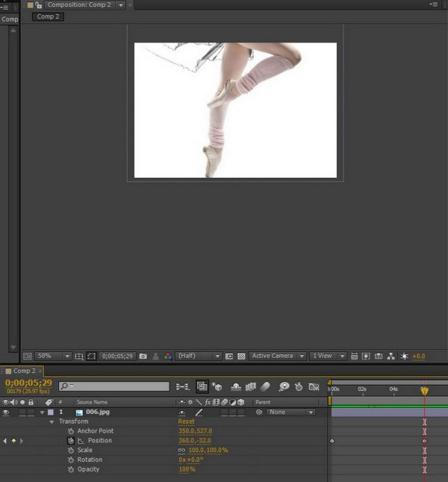Enable motion blur in timeline toolbar
448x482 pixels.
click(266, 386)
